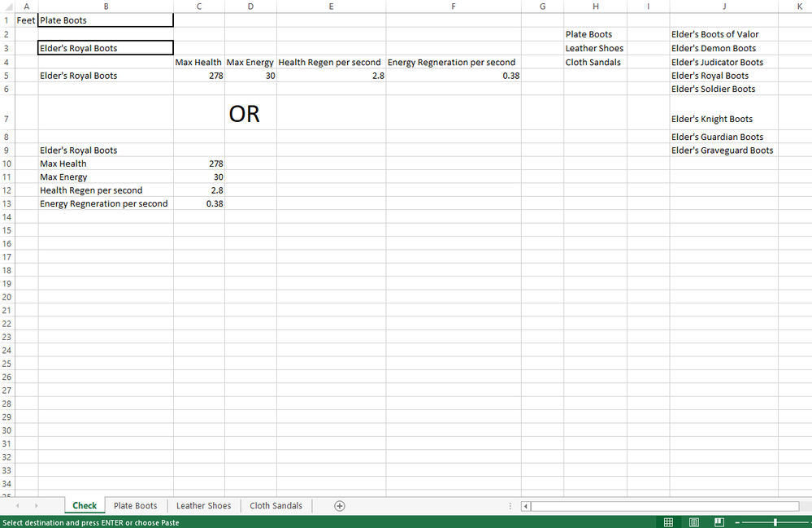
Task: Select column C header
Action: click(199, 7)
